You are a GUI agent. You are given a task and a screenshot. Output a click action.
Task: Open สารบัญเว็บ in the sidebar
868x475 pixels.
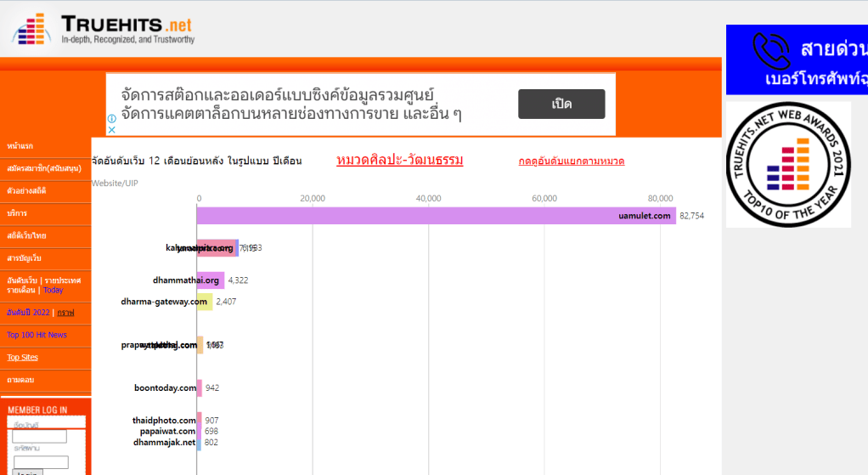click(x=24, y=257)
